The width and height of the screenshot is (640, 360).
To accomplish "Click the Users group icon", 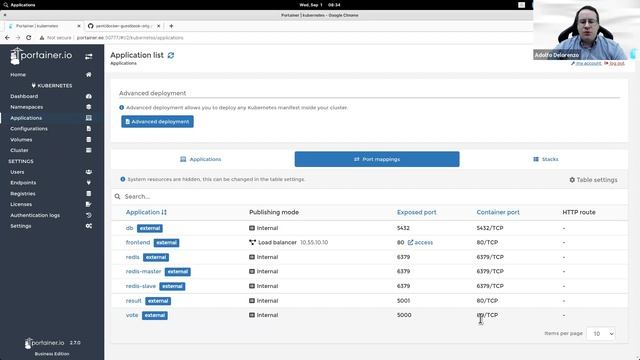I will [x=89, y=172].
